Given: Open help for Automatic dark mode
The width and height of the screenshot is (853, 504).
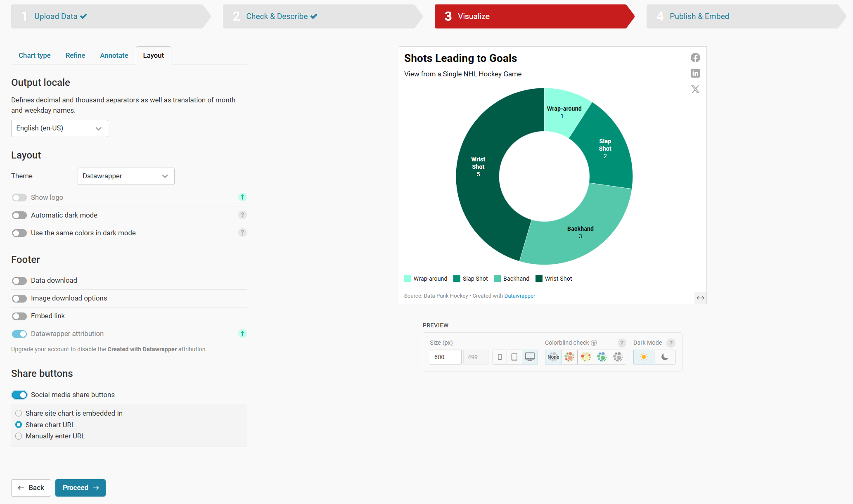Looking at the screenshot, I should (242, 215).
